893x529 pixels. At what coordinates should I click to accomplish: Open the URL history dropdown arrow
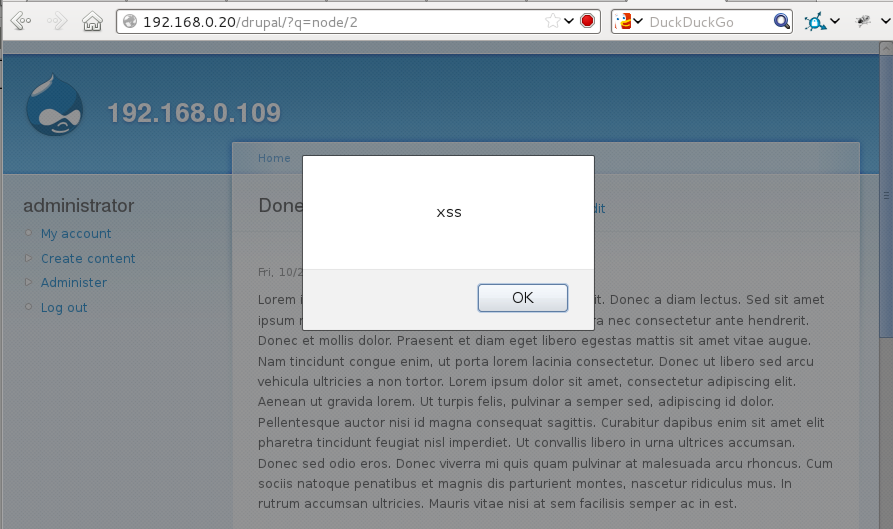coord(568,22)
